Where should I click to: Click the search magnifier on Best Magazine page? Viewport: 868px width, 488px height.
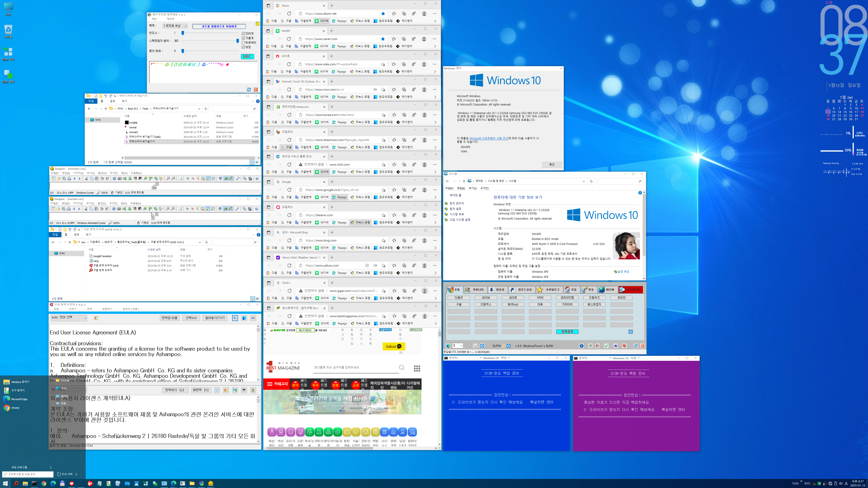coord(401,367)
